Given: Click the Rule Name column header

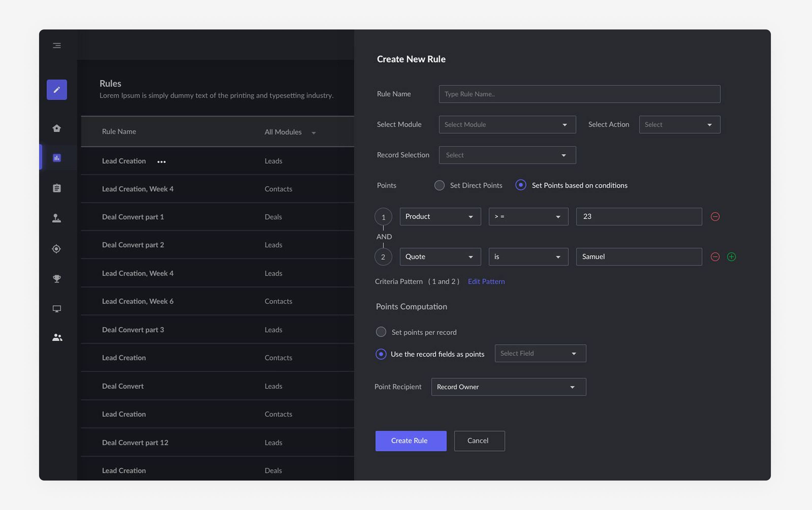Looking at the screenshot, I should [119, 132].
